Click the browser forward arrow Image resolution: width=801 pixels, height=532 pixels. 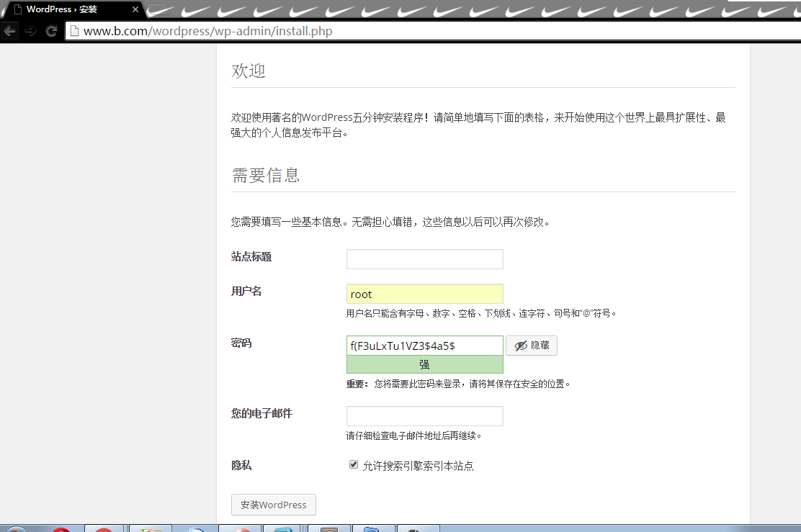pyautogui.click(x=31, y=31)
